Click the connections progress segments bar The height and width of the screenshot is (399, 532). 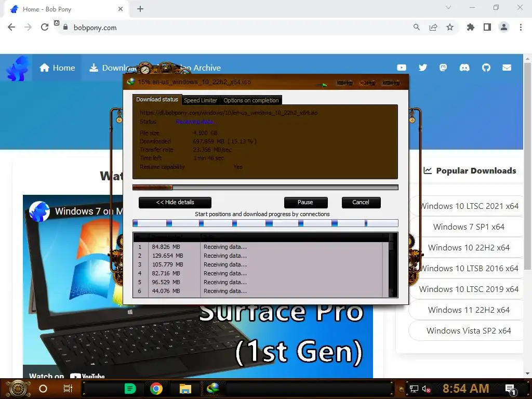point(265,223)
